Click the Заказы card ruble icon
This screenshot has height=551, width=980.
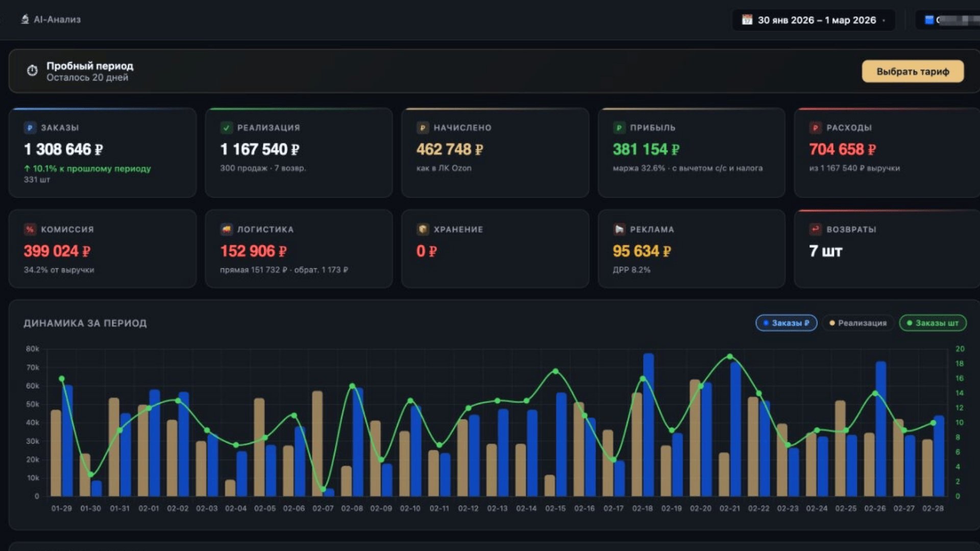(30, 128)
